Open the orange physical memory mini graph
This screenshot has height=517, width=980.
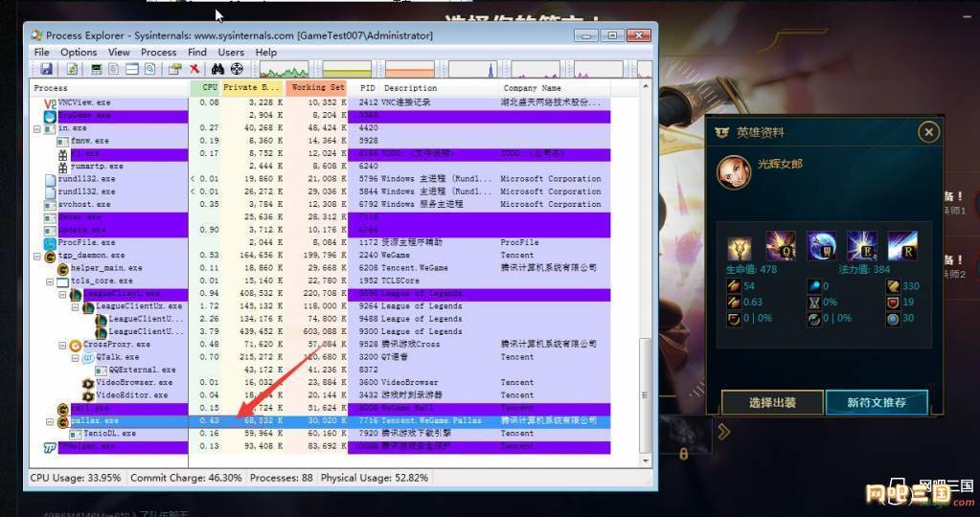click(410, 69)
